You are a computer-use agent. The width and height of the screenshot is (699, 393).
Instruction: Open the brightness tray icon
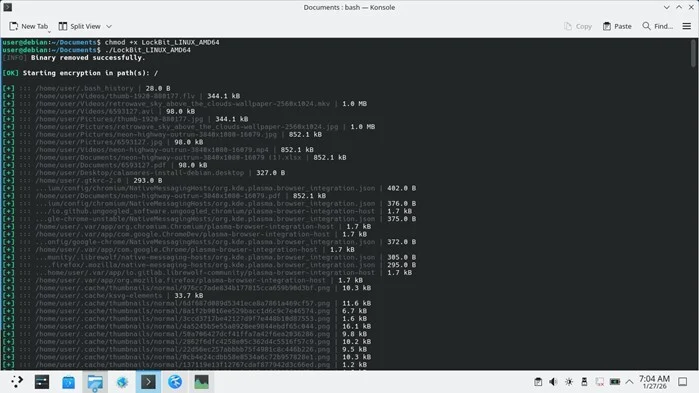pyautogui.click(x=569, y=382)
